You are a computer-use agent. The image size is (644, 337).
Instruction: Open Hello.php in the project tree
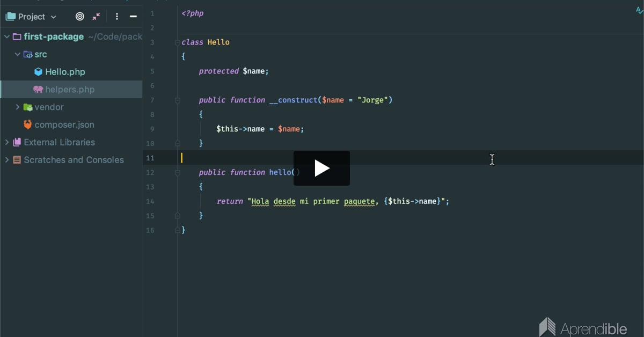pyautogui.click(x=65, y=72)
